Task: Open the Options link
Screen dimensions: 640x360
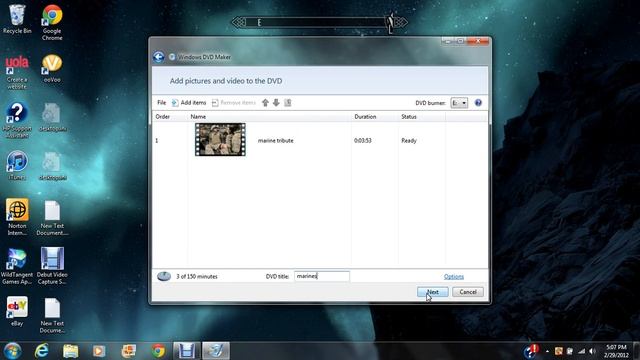Action: coord(454,276)
